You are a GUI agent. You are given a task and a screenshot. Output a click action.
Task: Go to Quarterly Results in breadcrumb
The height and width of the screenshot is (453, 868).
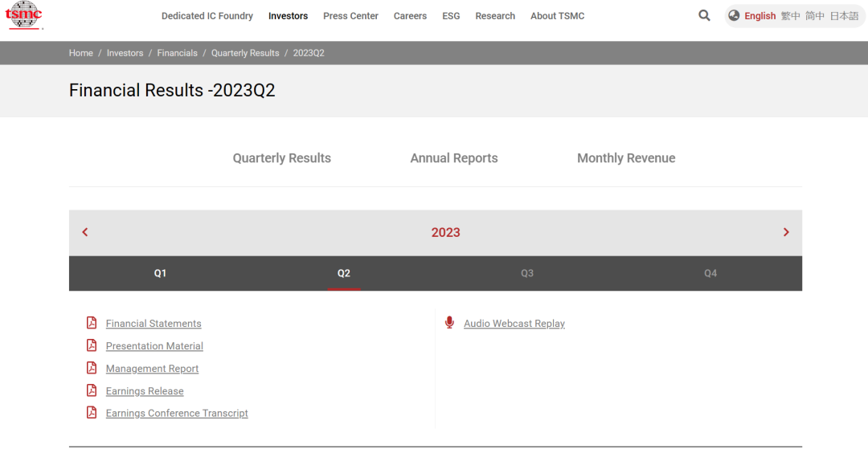[x=245, y=53]
